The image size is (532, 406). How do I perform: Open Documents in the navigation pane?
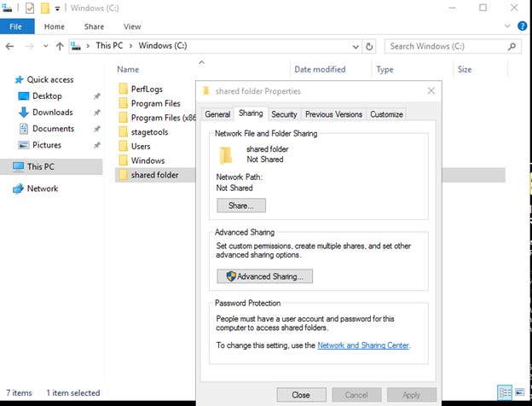click(53, 129)
